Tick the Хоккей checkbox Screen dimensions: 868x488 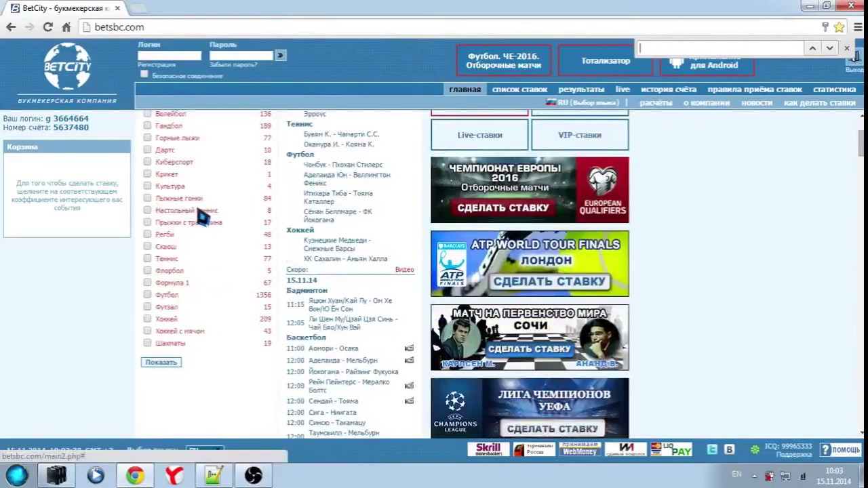pyautogui.click(x=147, y=319)
